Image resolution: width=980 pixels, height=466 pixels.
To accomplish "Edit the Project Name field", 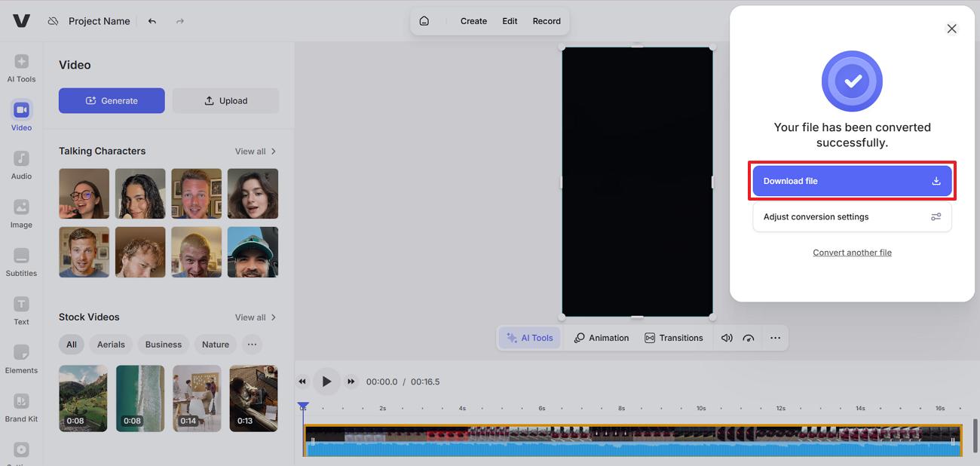I will [100, 21].
